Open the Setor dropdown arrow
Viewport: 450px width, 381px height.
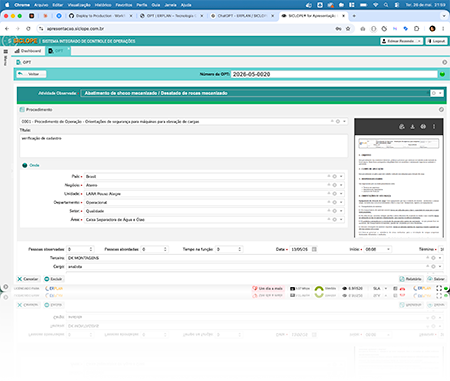point(341,211)
